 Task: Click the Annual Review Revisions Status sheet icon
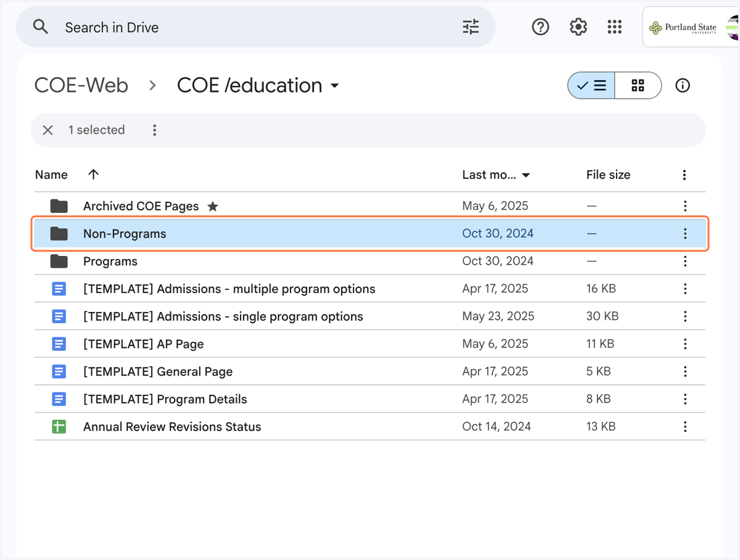(x=59, y=427)
